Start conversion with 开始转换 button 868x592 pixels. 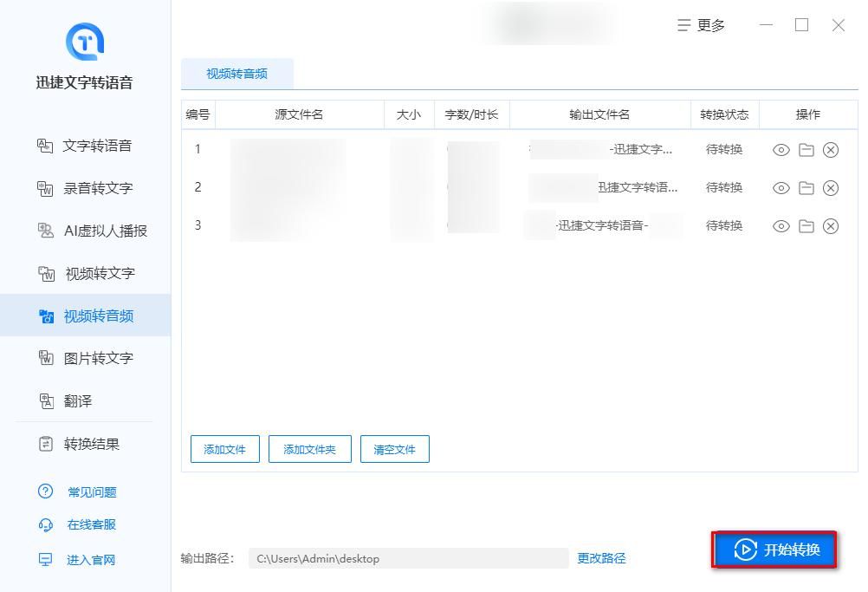775,550
